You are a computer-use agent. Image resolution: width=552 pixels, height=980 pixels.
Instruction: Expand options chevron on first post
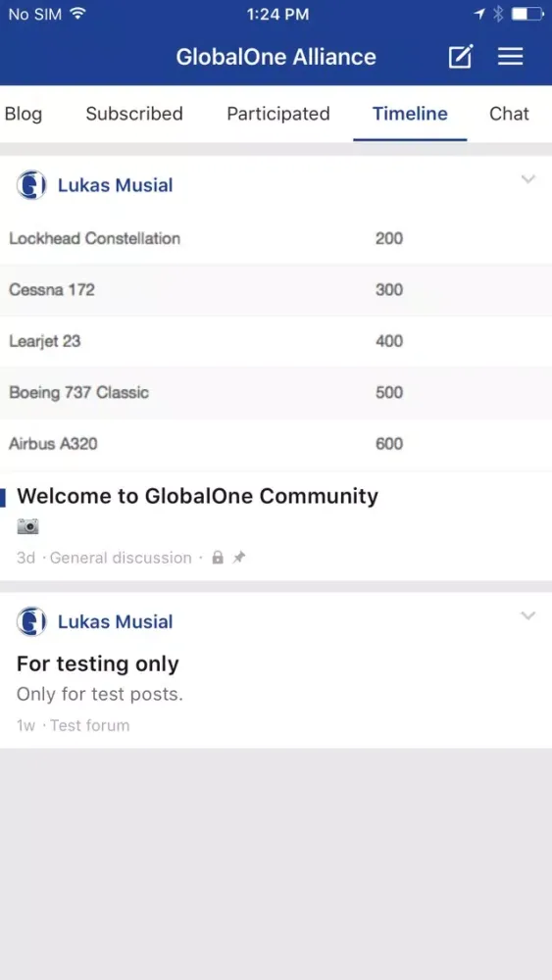coord(528,179)
